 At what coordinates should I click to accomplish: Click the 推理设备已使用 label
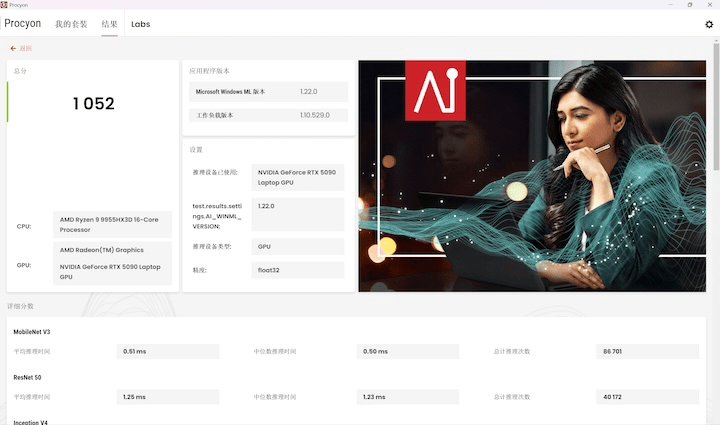point(215,173)
